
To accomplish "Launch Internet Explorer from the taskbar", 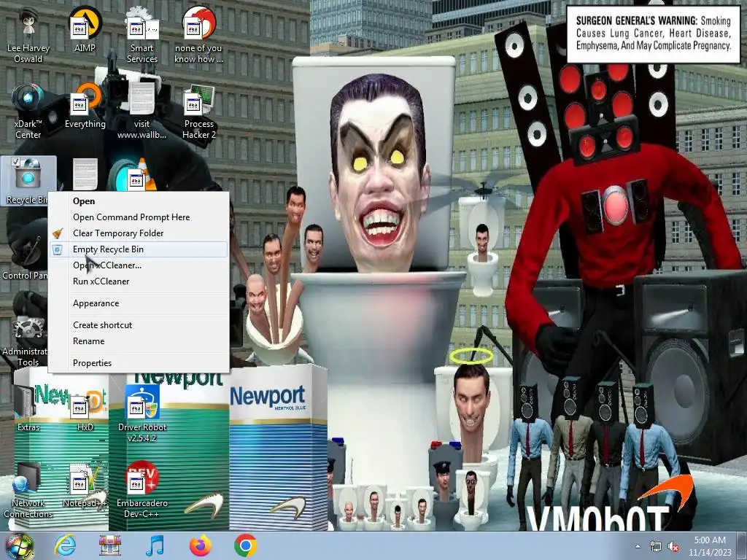I will (x=65, y=545).
